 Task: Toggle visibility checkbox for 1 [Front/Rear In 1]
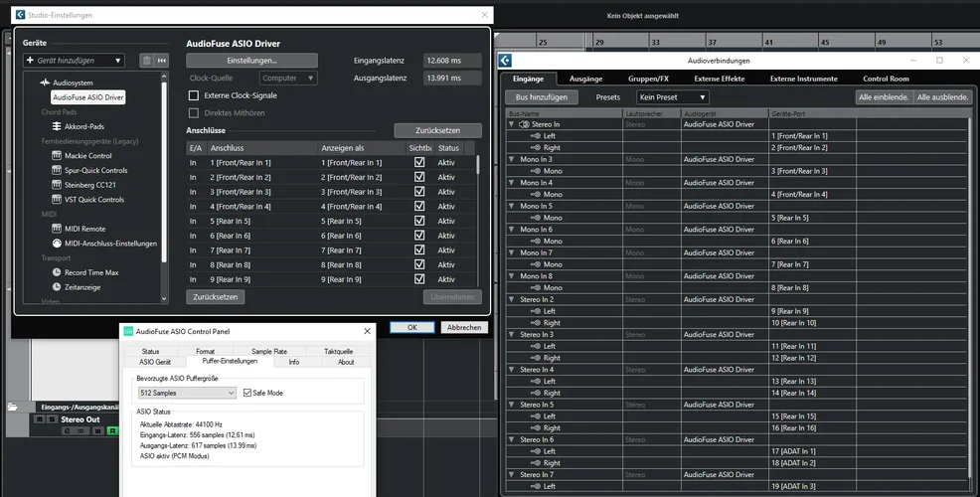tap(419, 162)
